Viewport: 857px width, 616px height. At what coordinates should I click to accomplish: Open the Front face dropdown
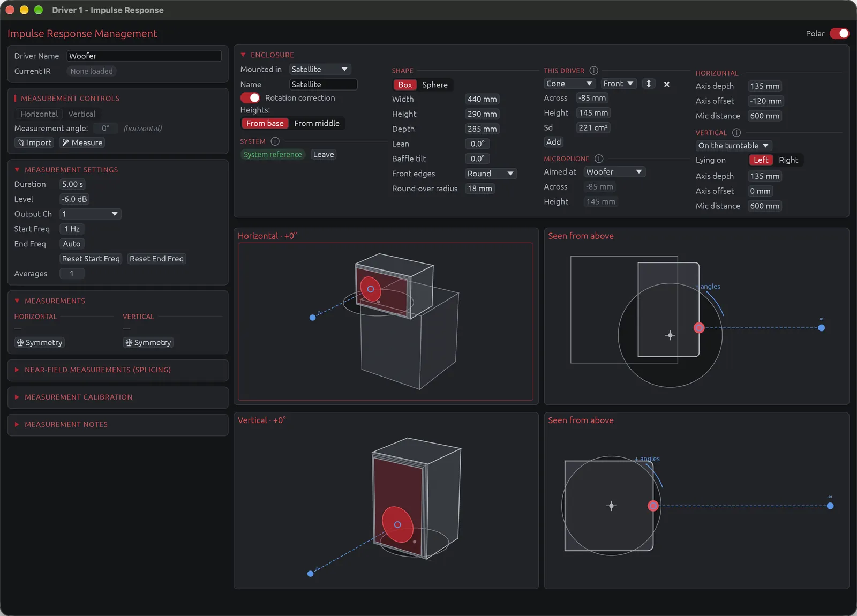(618, 84)
